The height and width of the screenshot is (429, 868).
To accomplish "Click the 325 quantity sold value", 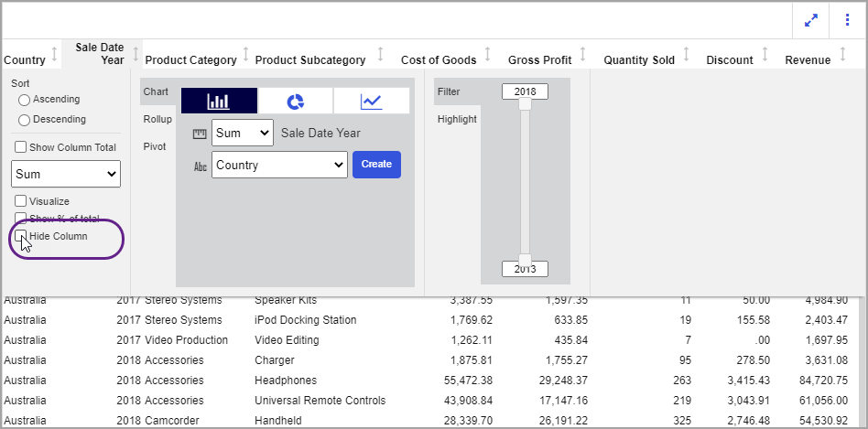I will (683, 421).
